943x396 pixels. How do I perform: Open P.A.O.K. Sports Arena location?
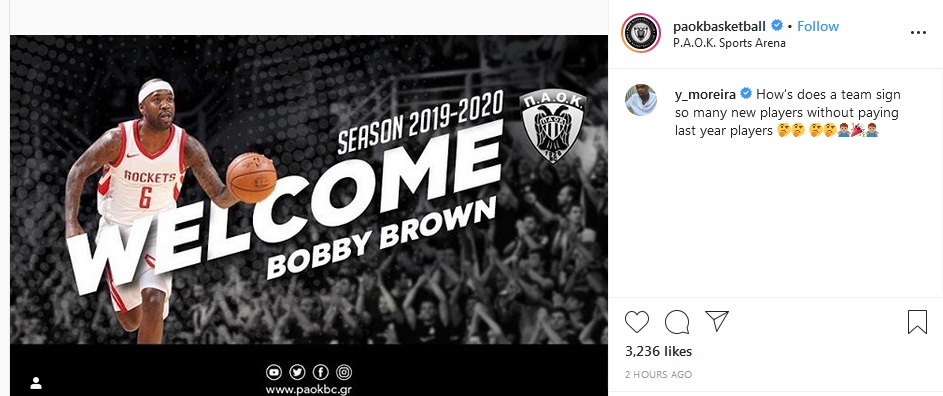coord(729,43)
